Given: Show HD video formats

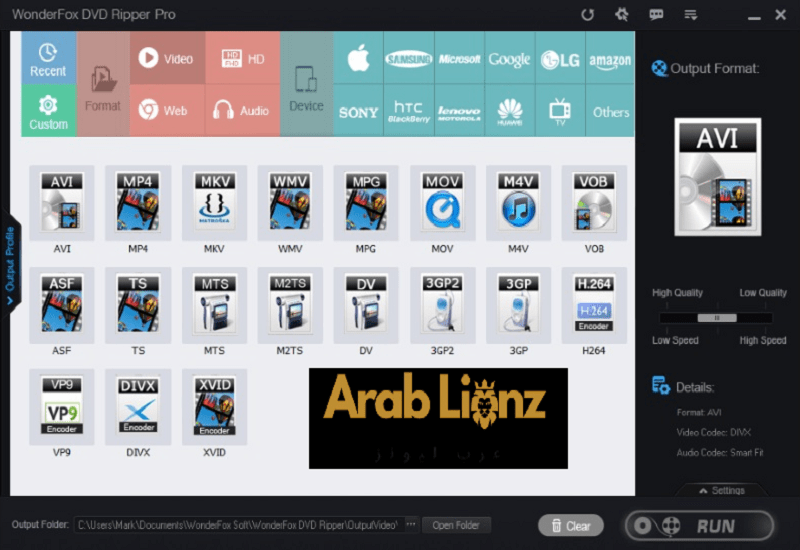Looking at the screenshot, I should point(243,58).
